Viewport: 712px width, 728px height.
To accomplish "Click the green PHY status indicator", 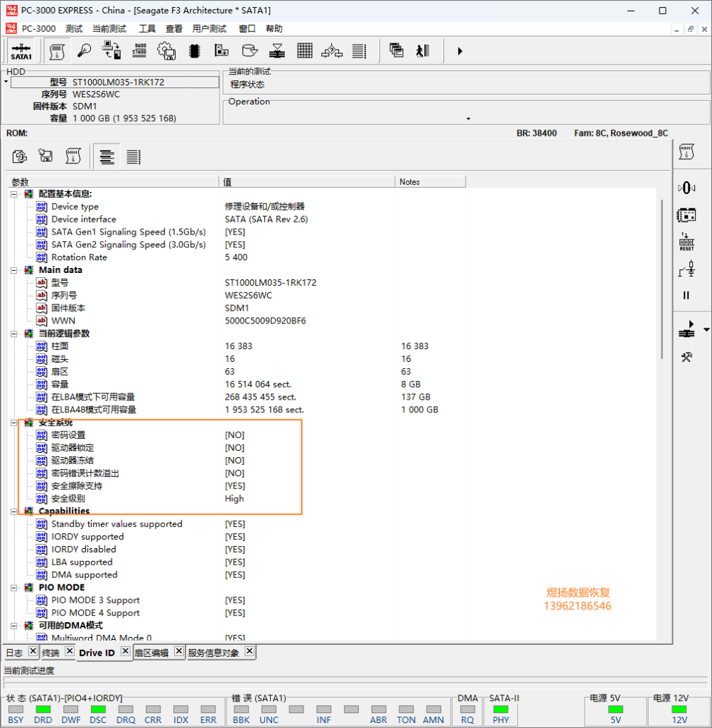I will click(x=500, y=710).
